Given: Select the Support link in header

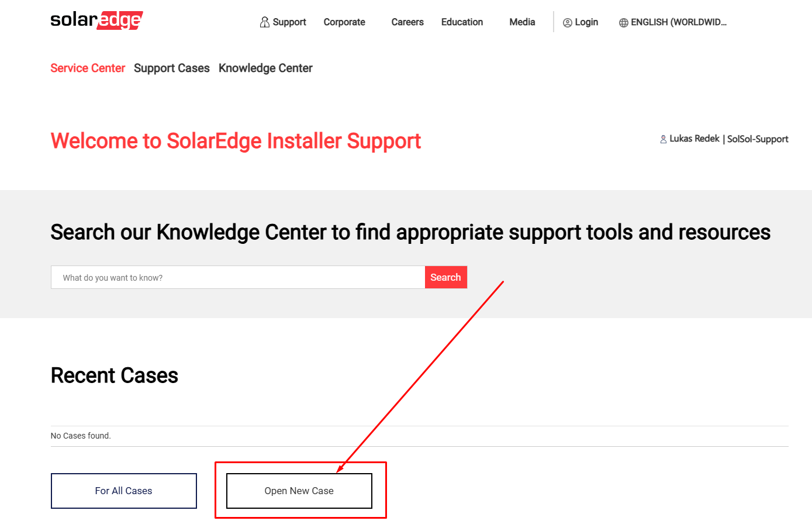Looking at the screenshot, I should coord(289,22).
